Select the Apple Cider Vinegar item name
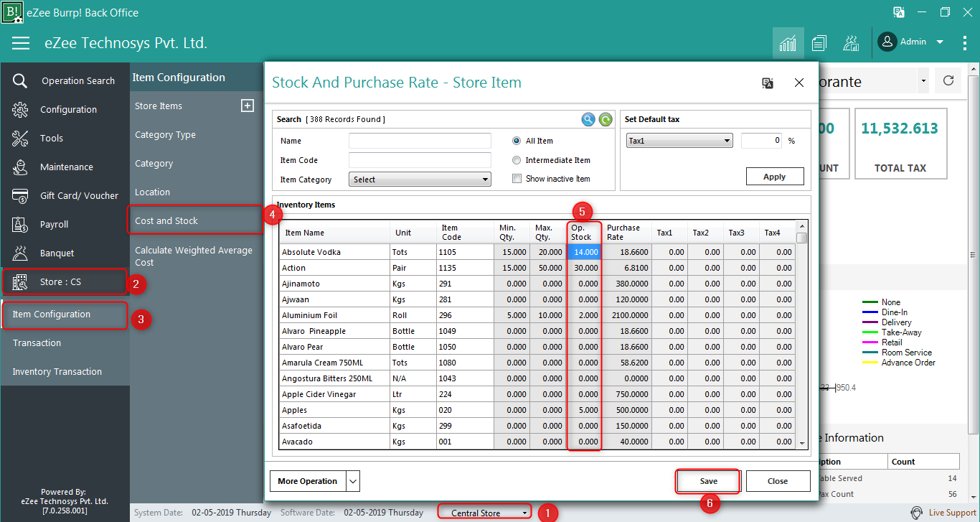The width and height of the screenshot is (980, 522). pos(334,394)
